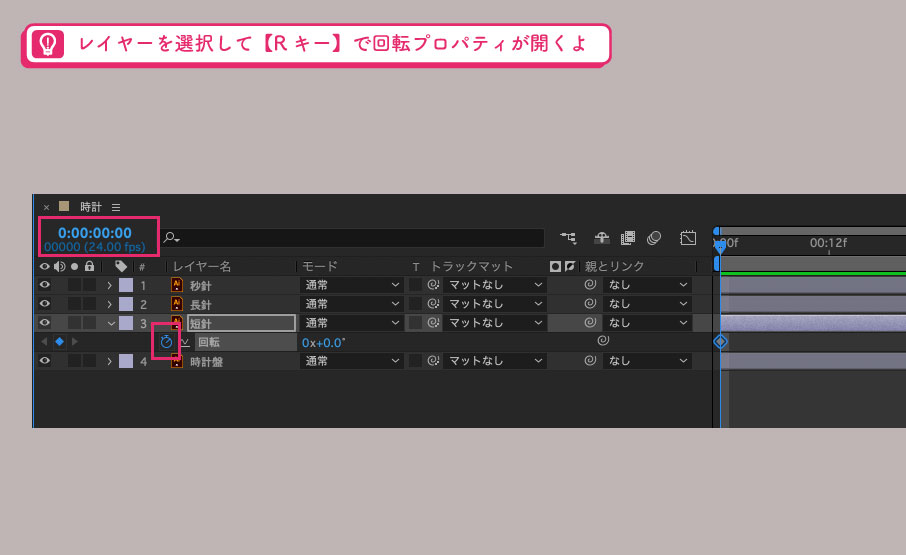Toggle the shy layers hide icon

[601, 237]
